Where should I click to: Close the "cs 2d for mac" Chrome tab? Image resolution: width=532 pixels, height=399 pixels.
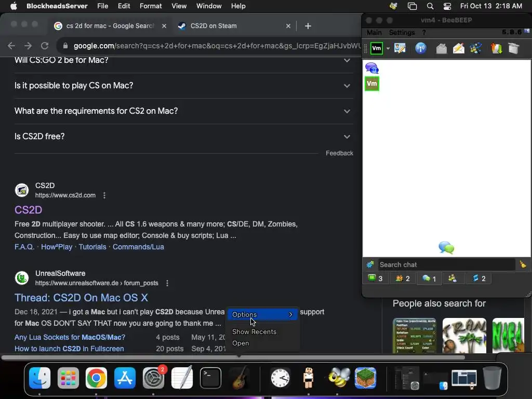(164, 26)
